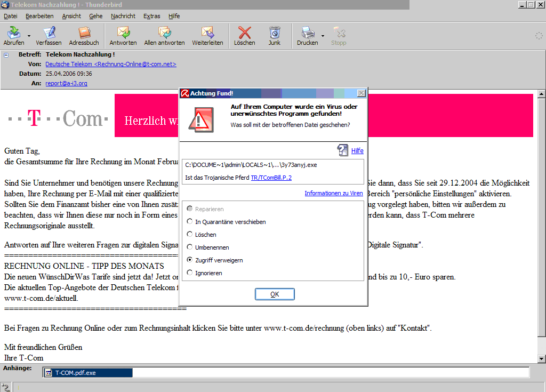This screenshot has width=546, height=392.
Task: Click the Hilfe link in the virus dialog
Action: (357, 150)
